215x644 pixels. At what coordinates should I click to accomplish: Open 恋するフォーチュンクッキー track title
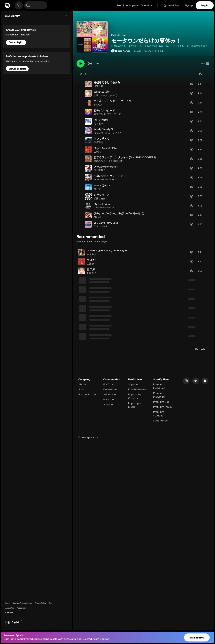pos(125,157)
